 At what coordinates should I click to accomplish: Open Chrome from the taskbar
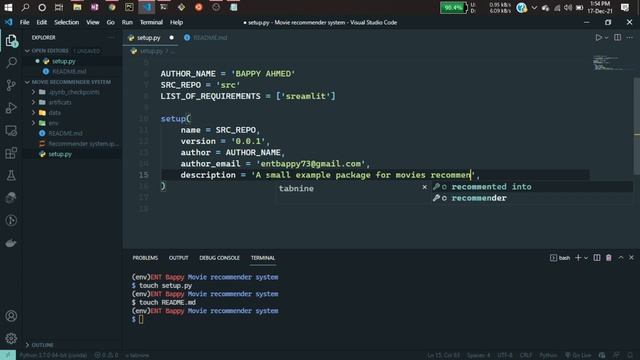[x=112, y=7]
